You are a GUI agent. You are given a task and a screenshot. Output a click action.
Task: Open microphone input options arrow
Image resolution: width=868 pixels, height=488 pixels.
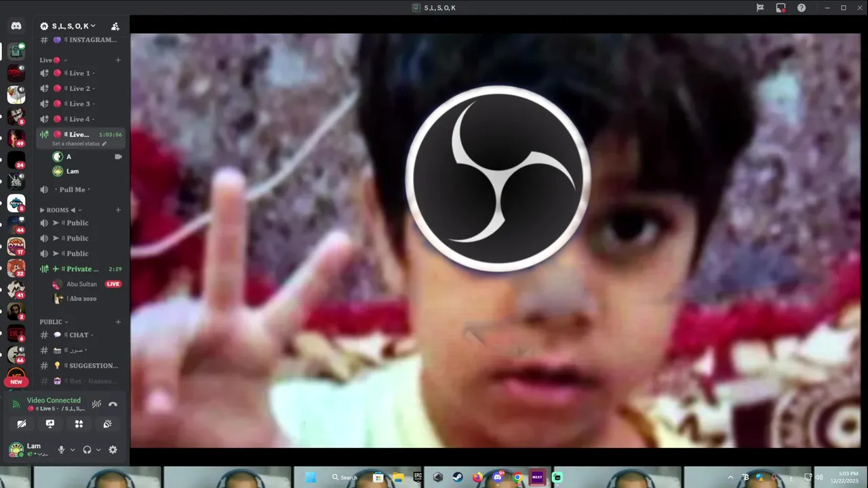click(x=73, y=449)
